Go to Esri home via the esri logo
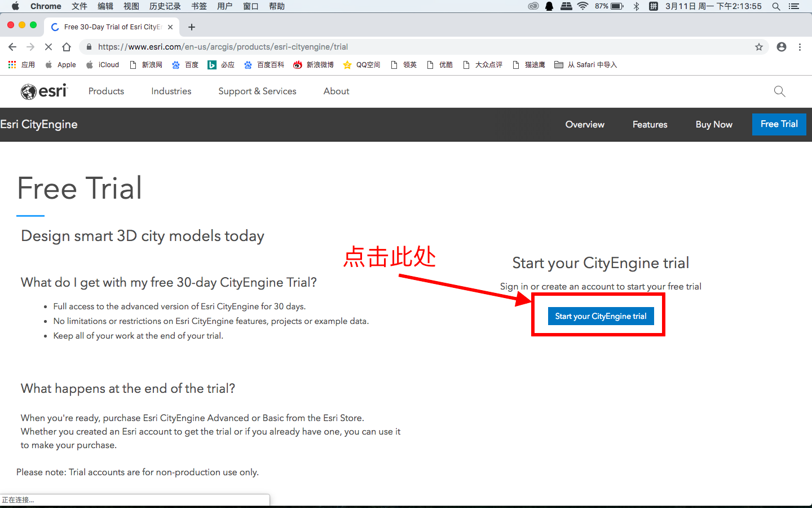The image size is (812, 508). (x=44, y=91)
